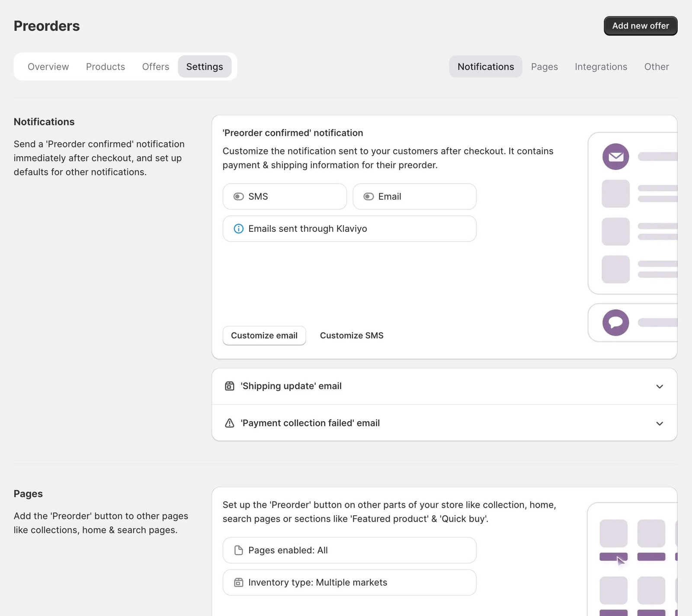Click the Customize email button

pyautogui.click(x=264, y=336)
